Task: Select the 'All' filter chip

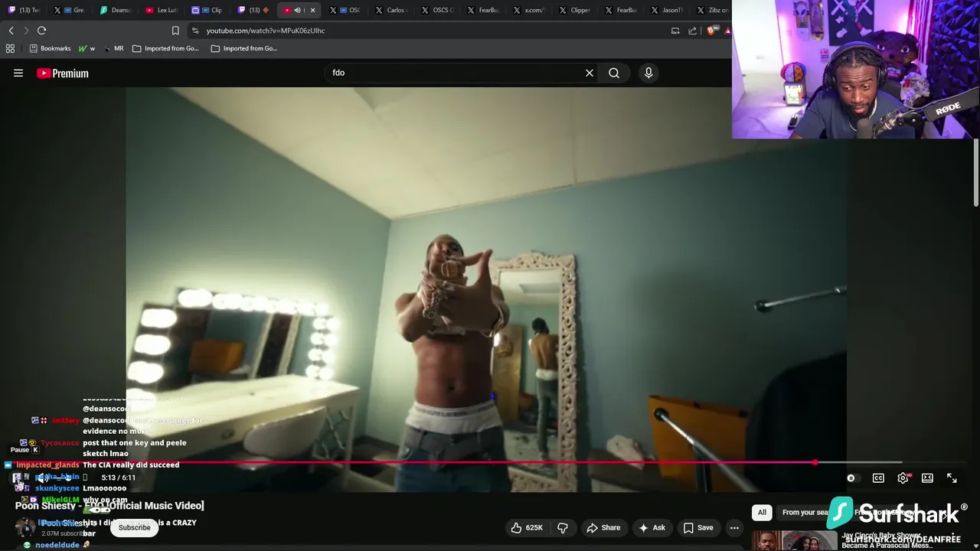Action: click(762, 512)
